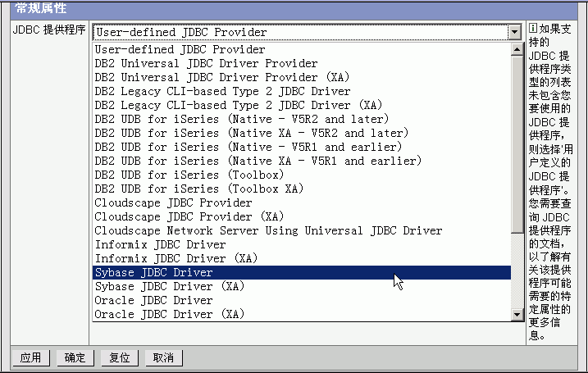The image size is (588, 373).
Task: Select 'Sybase JDBC Driver (XA)' entry
Action: click(x=302, y=286)
